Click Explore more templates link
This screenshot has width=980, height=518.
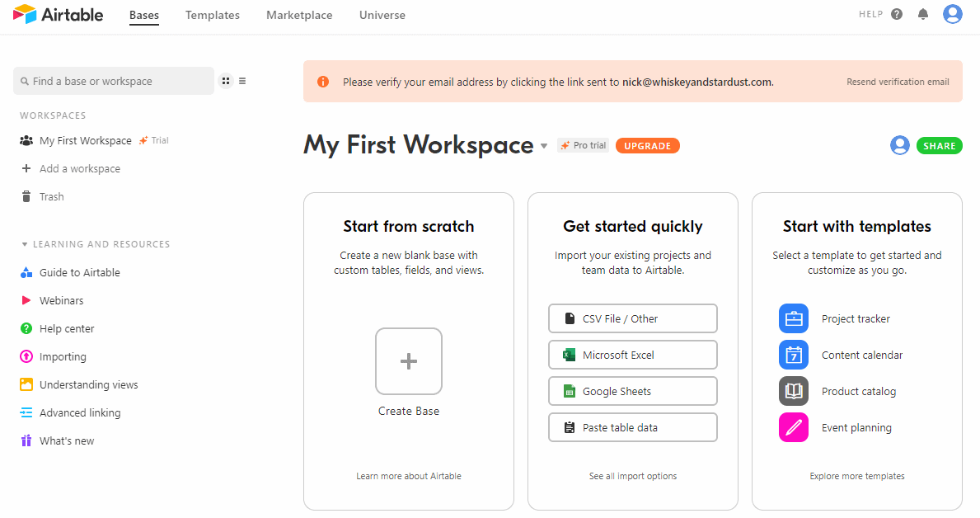click(857, 476)
